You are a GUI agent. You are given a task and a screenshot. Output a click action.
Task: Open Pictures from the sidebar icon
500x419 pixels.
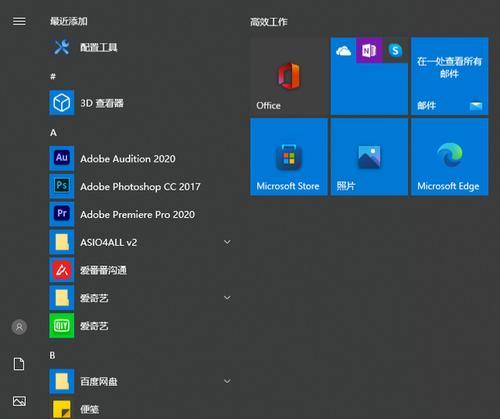[x=19, y=401]
